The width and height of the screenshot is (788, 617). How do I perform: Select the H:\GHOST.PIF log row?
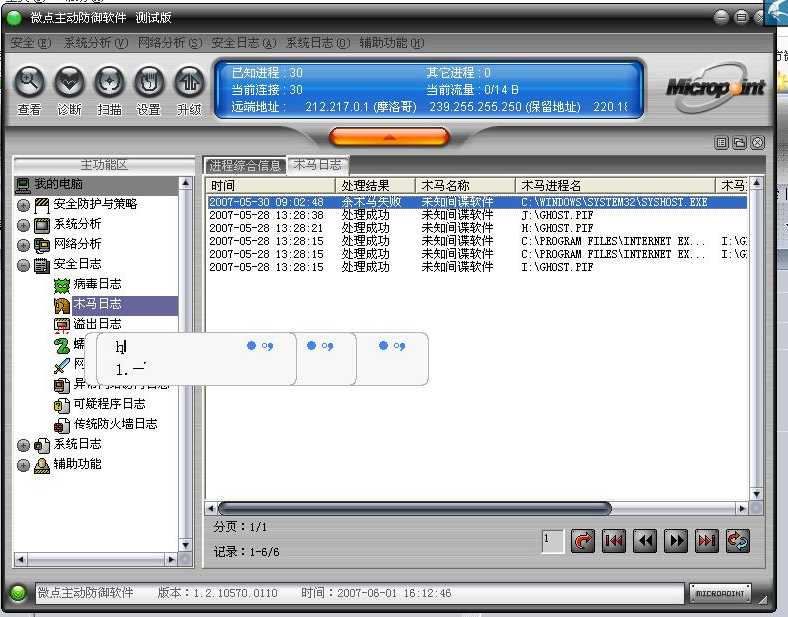pos(477,228)
